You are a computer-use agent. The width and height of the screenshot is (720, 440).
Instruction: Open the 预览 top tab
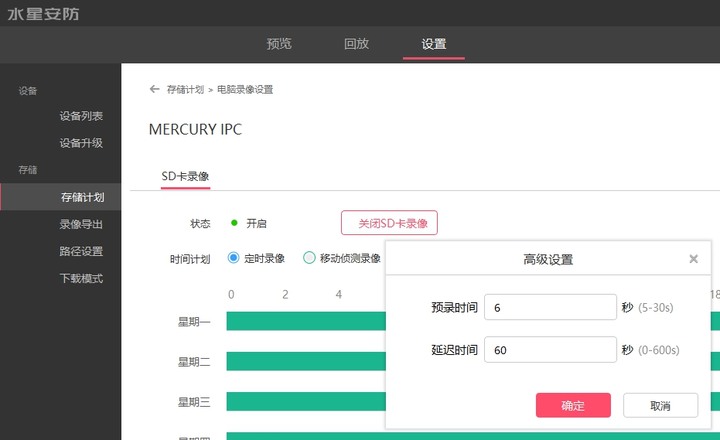coord(279,44)
